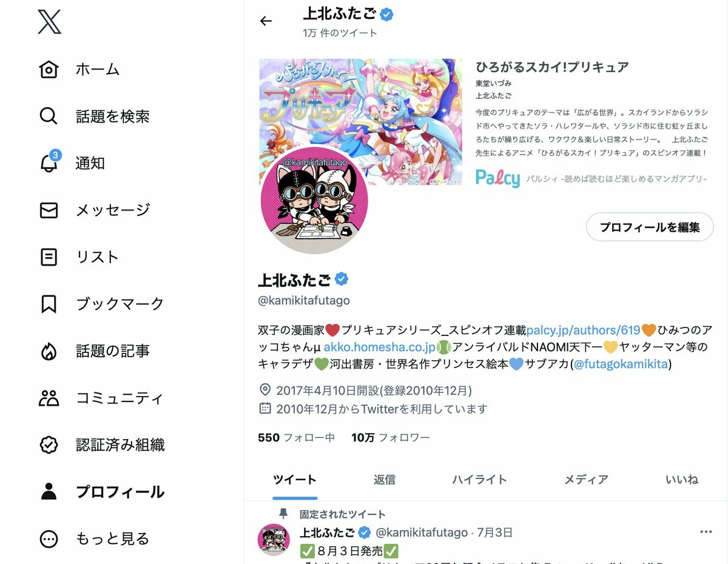This screenshot has width=728, height=564.
Task: Open the ホーム home icon
Action: click(x=49, y=69)
